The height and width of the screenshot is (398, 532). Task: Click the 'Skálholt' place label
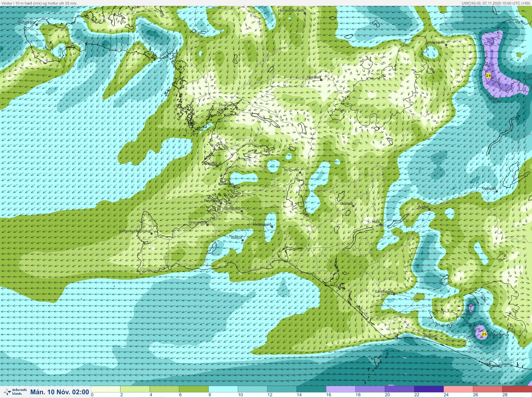pyautogui.click(x=346, y=203)
